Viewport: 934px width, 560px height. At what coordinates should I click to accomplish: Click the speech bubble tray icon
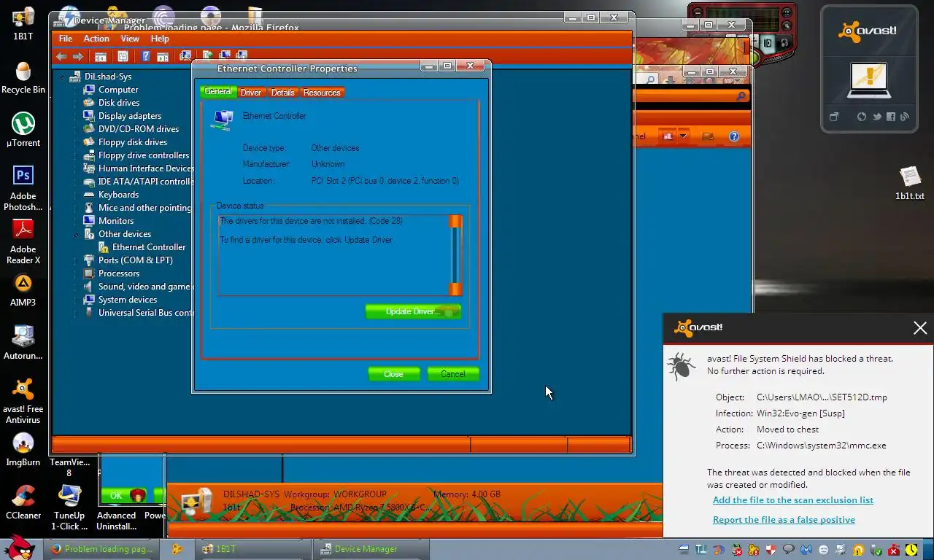(x=788, y=550)
